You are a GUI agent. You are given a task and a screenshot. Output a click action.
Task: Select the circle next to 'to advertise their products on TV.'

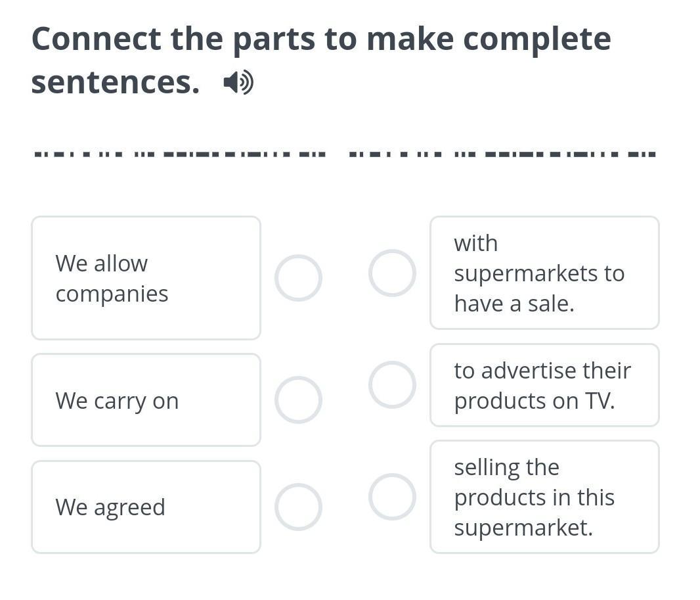click(x=393, y=384)
